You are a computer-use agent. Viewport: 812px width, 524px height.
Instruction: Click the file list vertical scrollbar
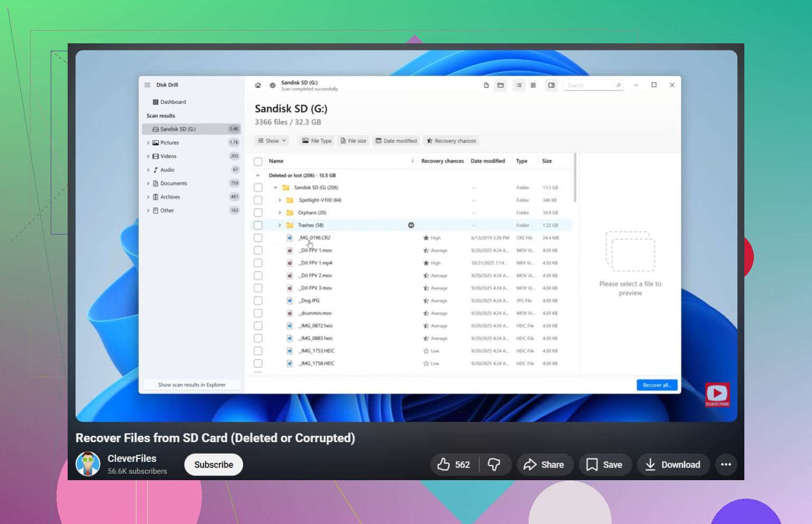click(575, 178)
